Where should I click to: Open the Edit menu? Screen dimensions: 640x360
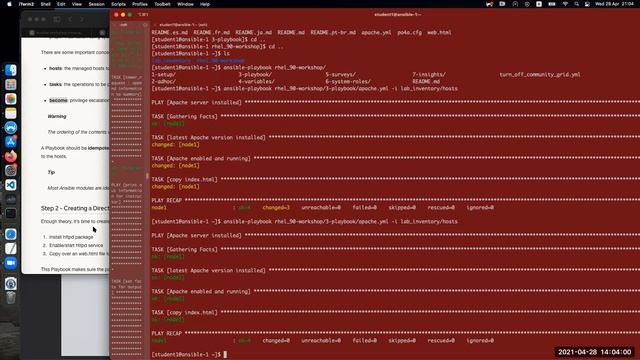(61, 4)
